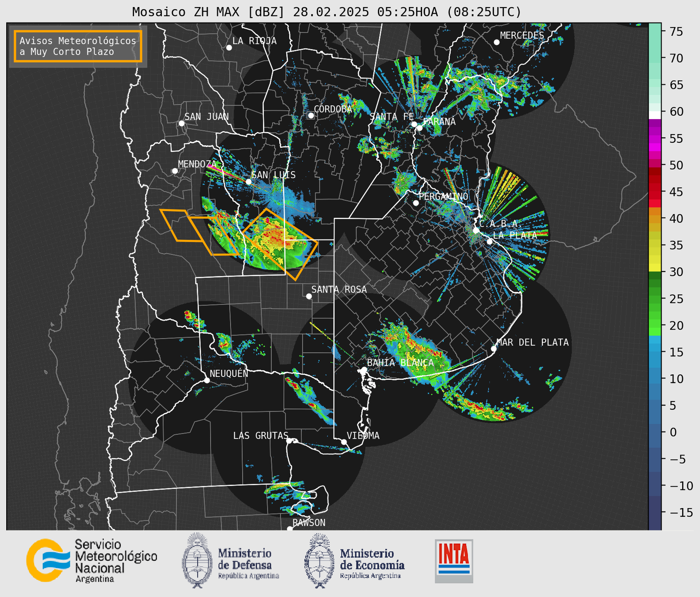Screen dimensions: 700x597
Task: Click the Servicio Meteorológico Nacional logo
Action: coord(92,560)
